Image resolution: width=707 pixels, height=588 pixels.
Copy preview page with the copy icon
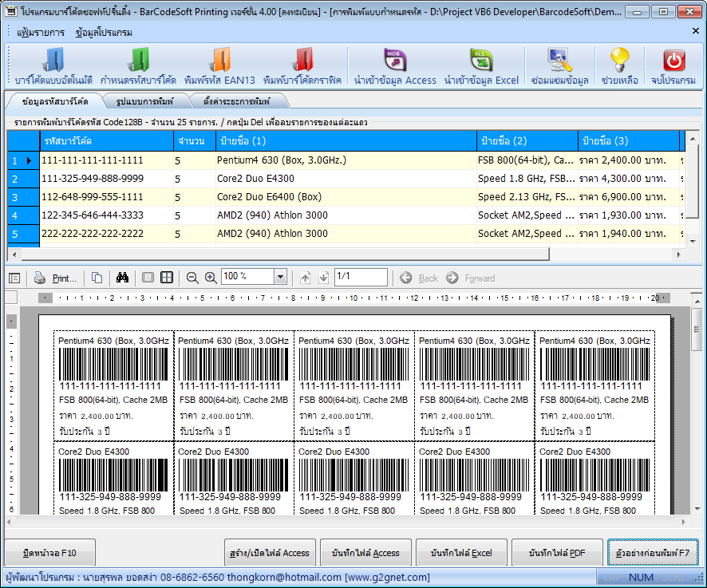(x=97, y=278)
